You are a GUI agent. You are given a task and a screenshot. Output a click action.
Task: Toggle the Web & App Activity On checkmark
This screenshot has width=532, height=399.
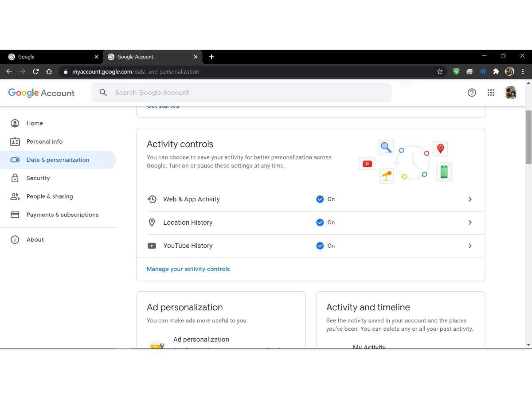point(320,199)
